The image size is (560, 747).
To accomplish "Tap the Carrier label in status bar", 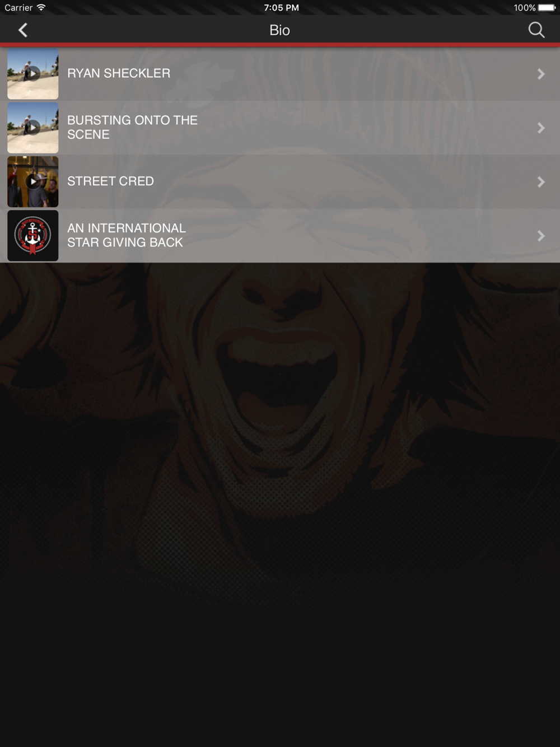I will [18, 8].
